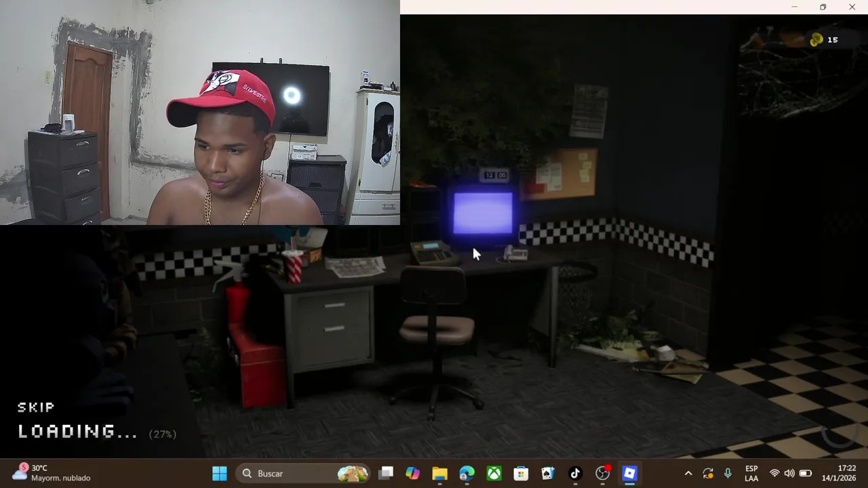
Task: Open the Xbox app from the taskbar
Action: (494, 473)
